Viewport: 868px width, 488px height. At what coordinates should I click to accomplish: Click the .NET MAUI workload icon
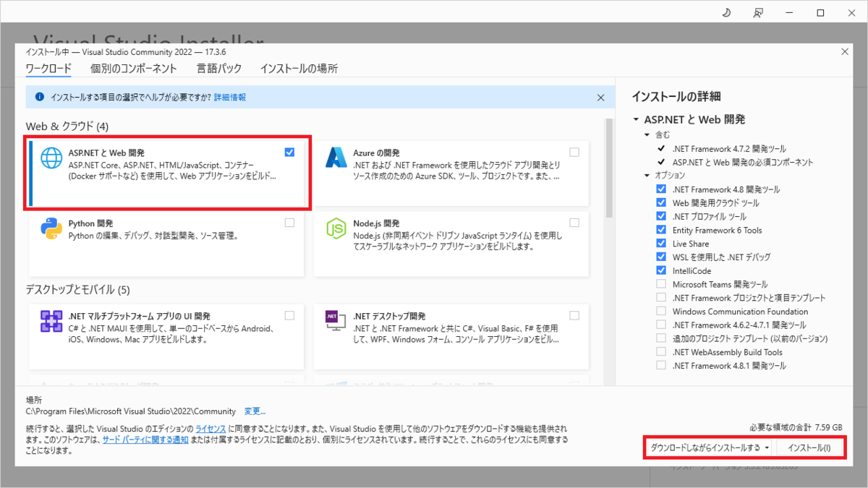(52, 320)
